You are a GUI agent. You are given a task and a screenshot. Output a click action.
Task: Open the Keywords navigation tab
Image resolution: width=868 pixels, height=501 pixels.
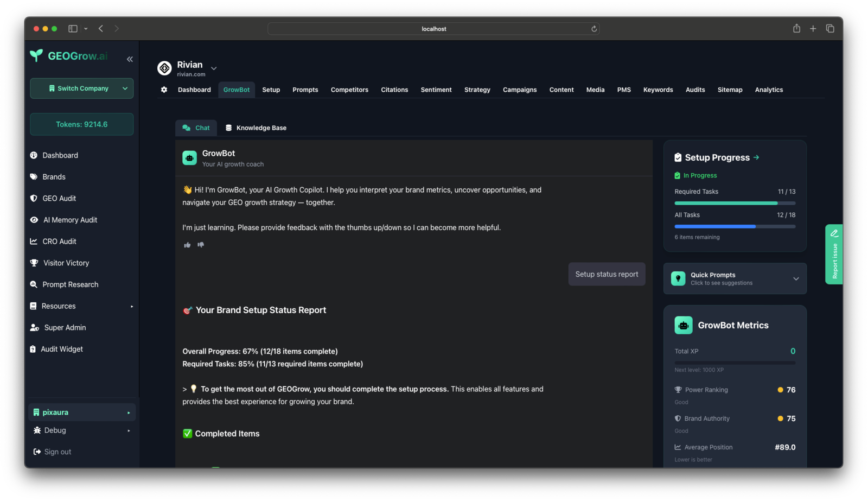(658, 90)
